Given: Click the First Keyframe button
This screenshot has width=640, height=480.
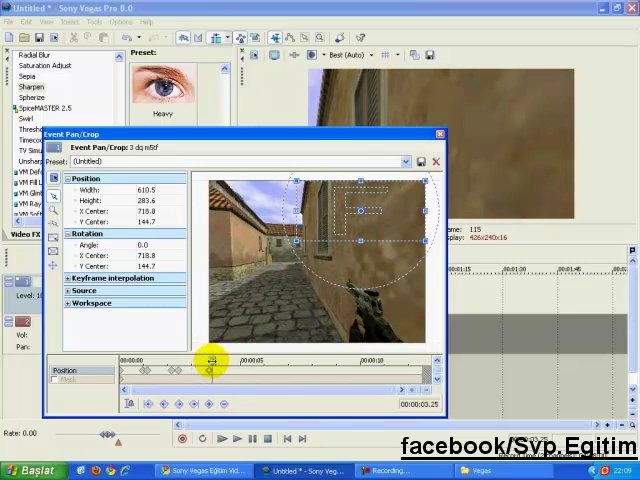Looking at the screenshot, I should coord(149,404).
